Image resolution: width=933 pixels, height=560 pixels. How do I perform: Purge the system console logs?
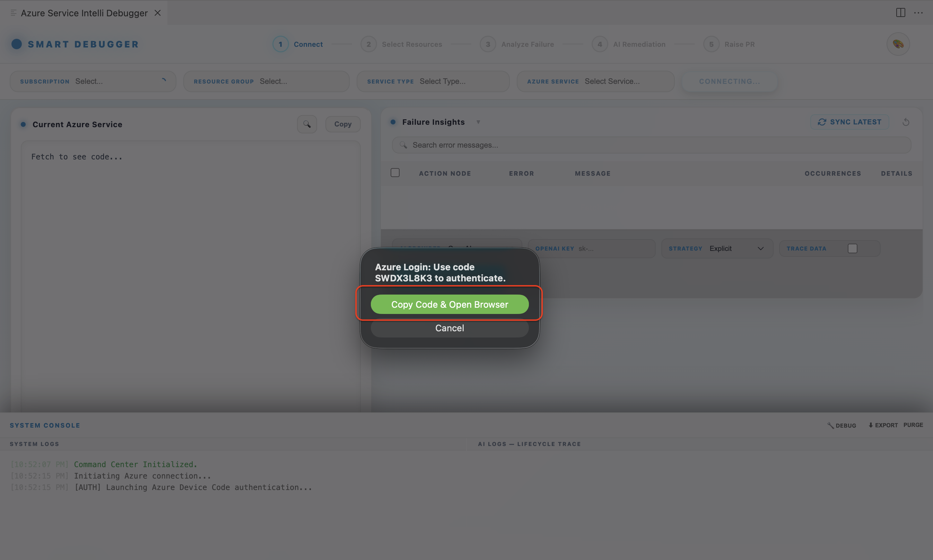click(913, 425)
